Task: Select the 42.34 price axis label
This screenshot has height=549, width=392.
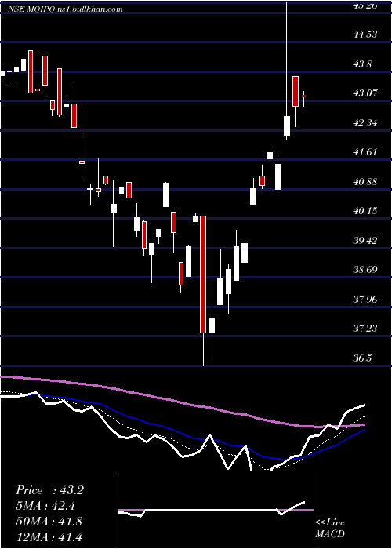Action: 367,122
